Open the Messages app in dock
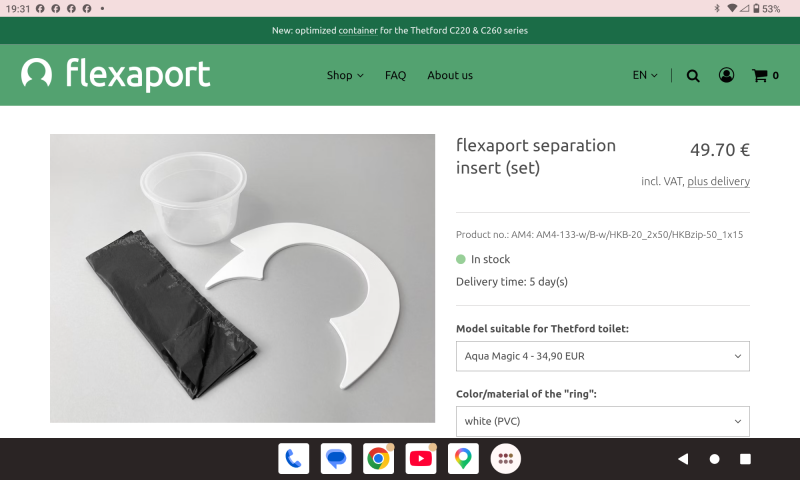 (x=336, y=459)
